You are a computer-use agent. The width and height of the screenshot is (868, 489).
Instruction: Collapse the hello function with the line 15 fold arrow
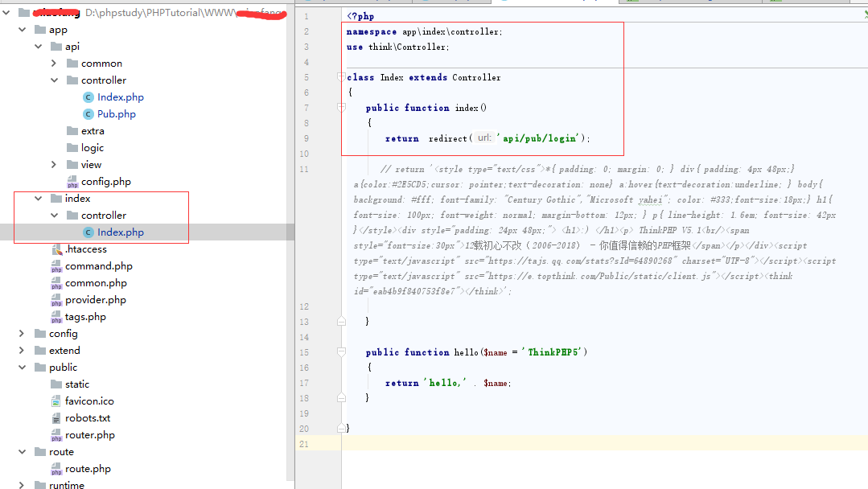tap(341, 351)
